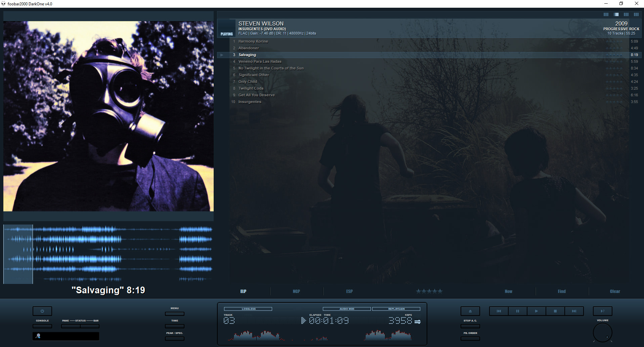This screenshot has width=644, height=347.
Task: Click the playback order arrow icon
Action: coord(418,321)
